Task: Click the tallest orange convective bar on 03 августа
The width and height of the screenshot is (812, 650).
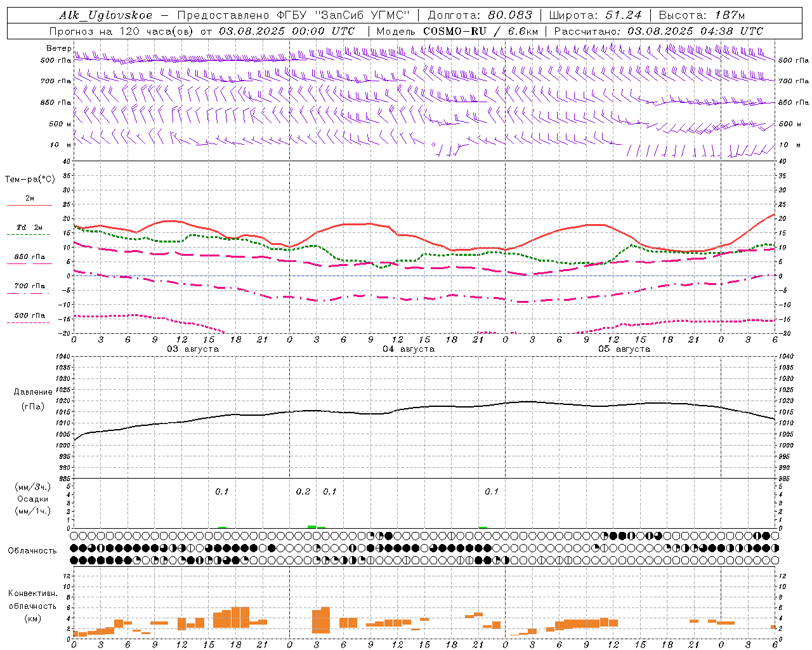Action: [x=240, y=618]
